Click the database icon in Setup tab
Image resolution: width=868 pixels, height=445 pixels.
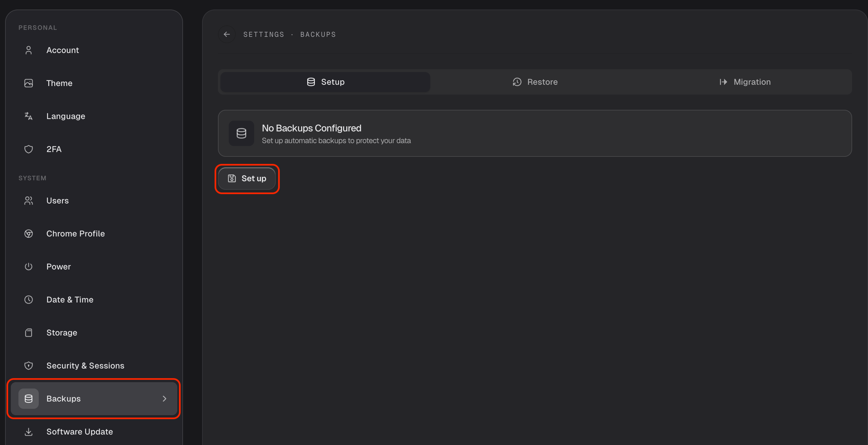coord(311,82)
